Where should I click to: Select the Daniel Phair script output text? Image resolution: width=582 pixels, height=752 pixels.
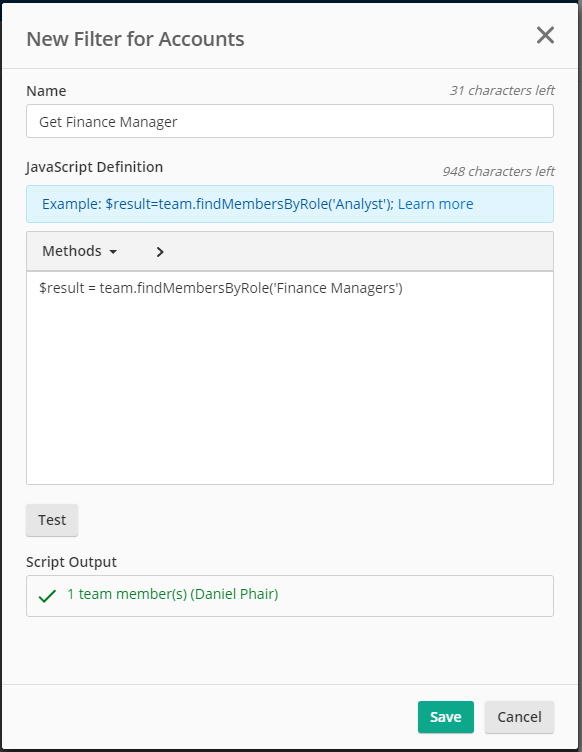(173, 594)
